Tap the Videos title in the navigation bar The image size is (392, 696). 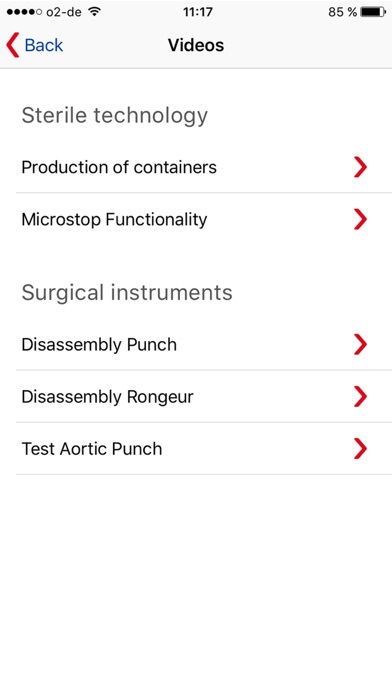[x=196, y=45]
